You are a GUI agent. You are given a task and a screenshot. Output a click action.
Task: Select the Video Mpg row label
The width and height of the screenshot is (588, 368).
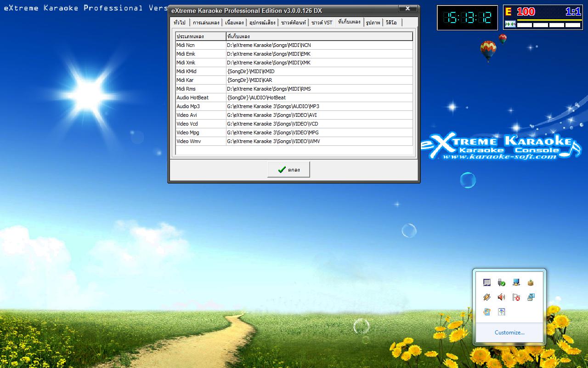pyautogui.click(x=201, y=132)
